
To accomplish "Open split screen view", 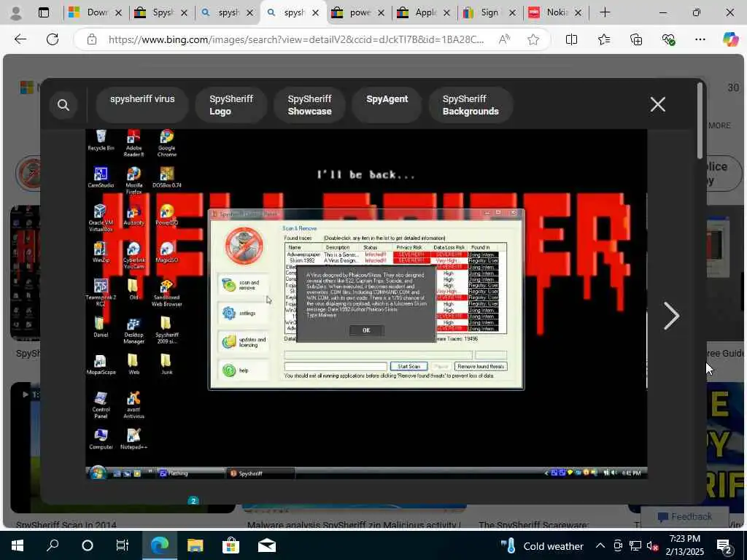I will point(571,39).
